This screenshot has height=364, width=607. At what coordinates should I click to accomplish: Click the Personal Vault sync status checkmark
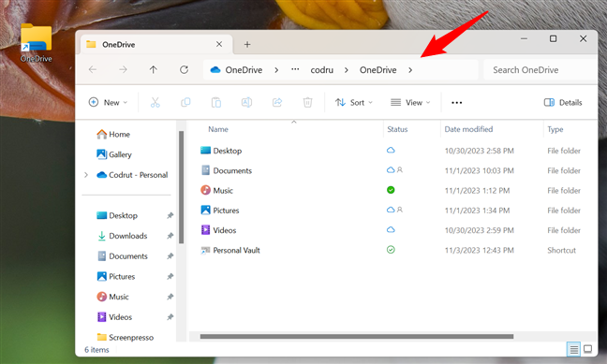391,250
